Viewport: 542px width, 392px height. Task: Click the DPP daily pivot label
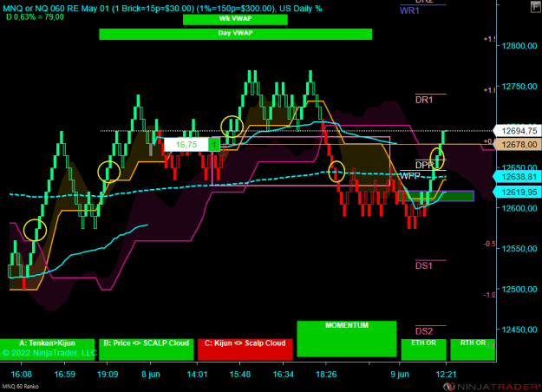click(424, 165)
